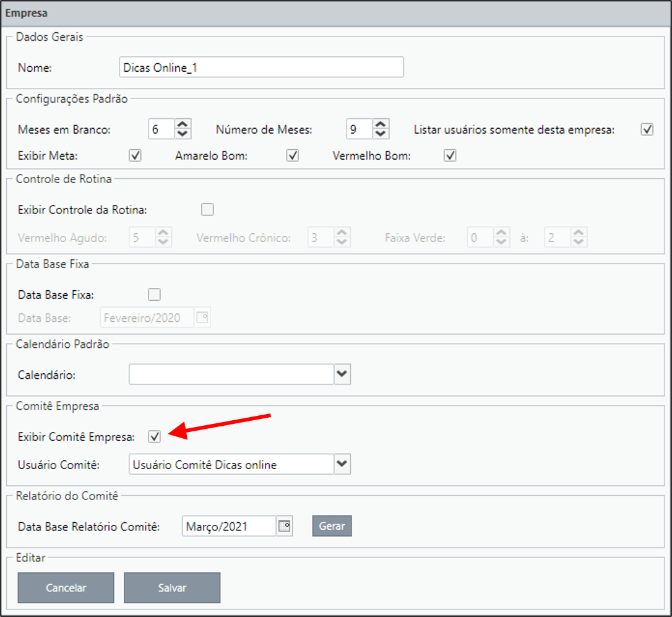
Task: Click the Dados Gerais section label
Action: (x=50, y=37)
